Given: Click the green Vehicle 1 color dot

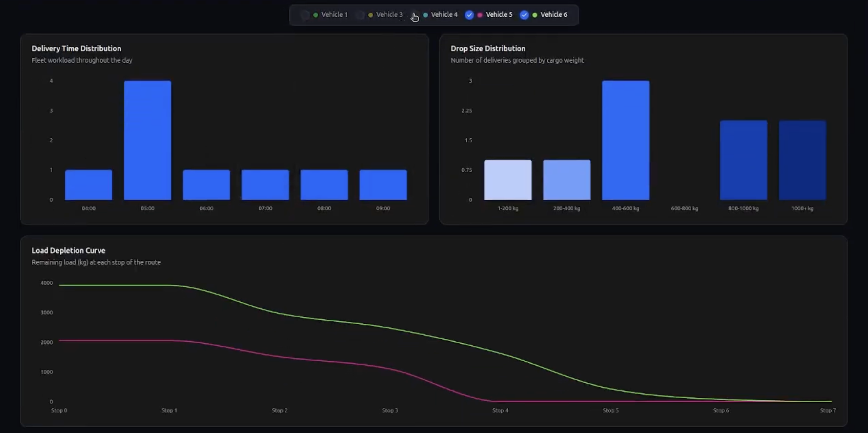Looking at the screenshot, I should pyautogui.click(x=316, y=15).
